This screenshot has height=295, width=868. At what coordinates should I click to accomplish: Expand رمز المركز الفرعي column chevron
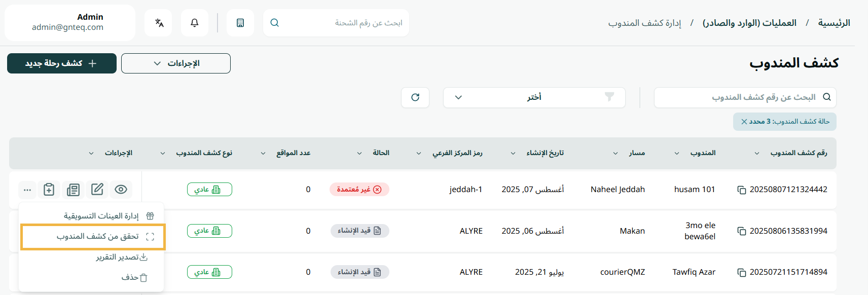pyautogui.click(x=419, y=153)
